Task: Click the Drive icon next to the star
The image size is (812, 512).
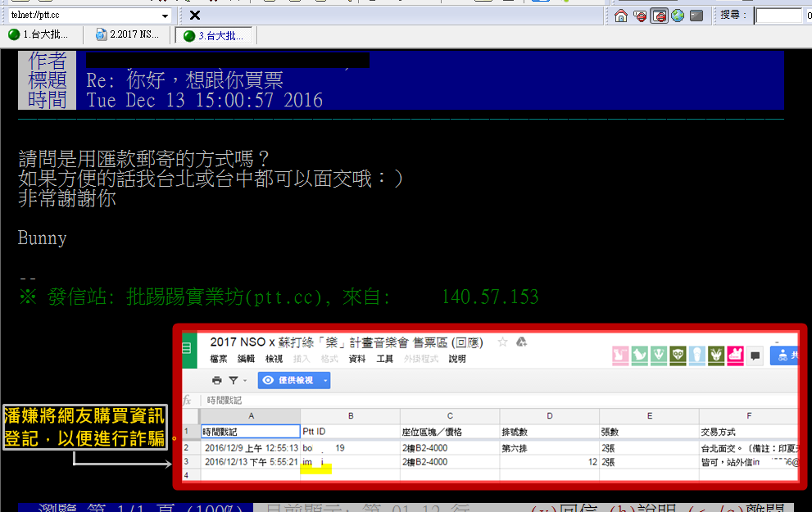Action: [x=521, y=342]
